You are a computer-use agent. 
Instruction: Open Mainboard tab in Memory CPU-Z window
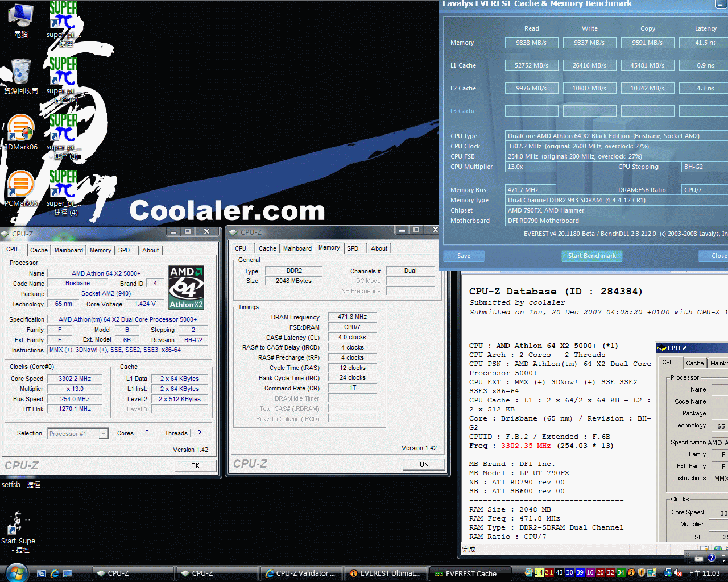pos(297,248)
